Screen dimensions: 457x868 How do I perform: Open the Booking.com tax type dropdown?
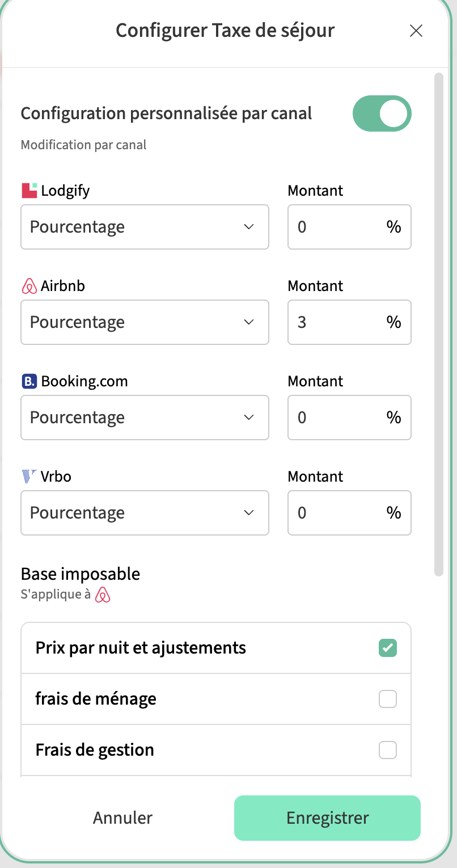(145, 418)
